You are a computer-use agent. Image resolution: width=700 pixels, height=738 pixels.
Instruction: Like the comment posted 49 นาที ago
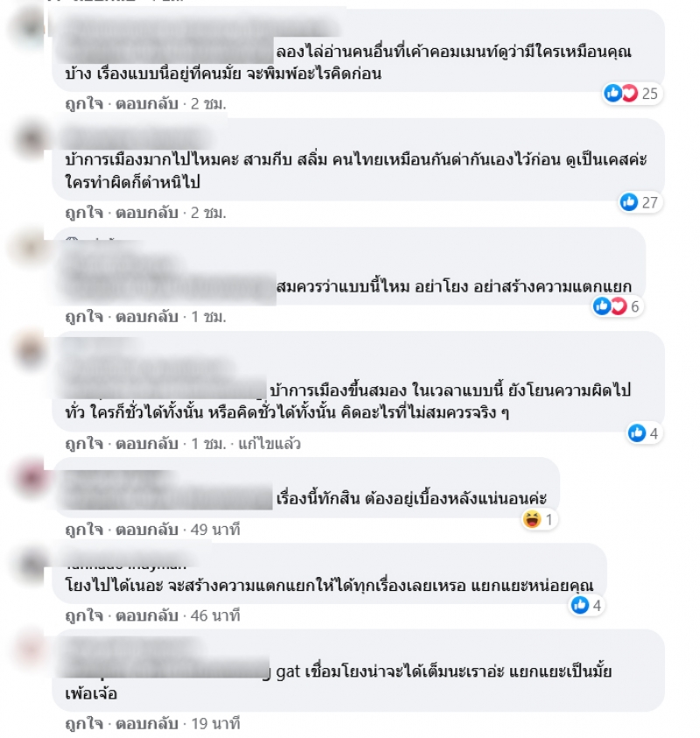tap(84, 530)
